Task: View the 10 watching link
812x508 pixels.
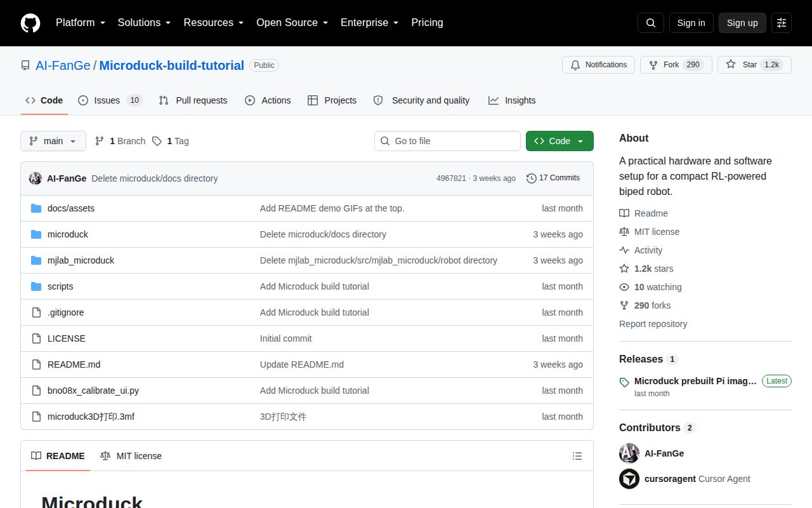Action: pyautogui.click(x=650, y=287)
